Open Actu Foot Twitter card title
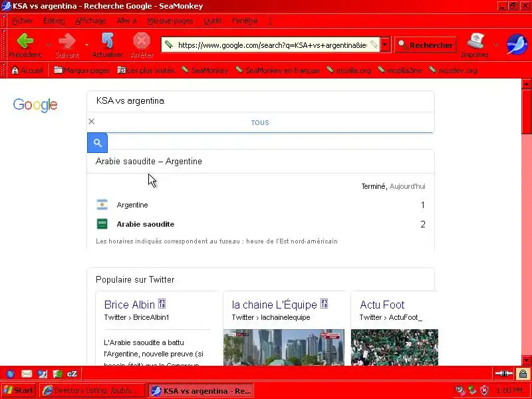This screenshot has width=532, height=399. 382,305
